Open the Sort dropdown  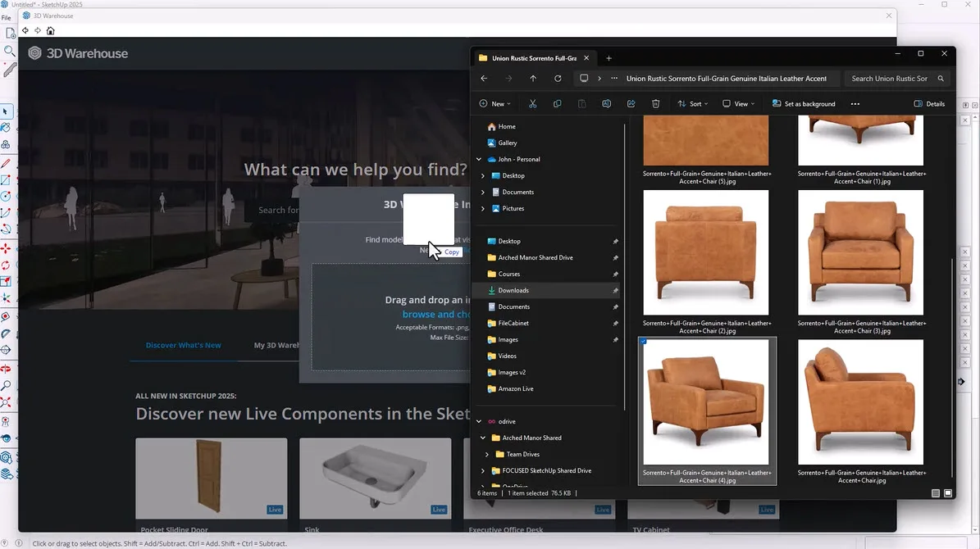pyautogui.click(x=694, y=104)
